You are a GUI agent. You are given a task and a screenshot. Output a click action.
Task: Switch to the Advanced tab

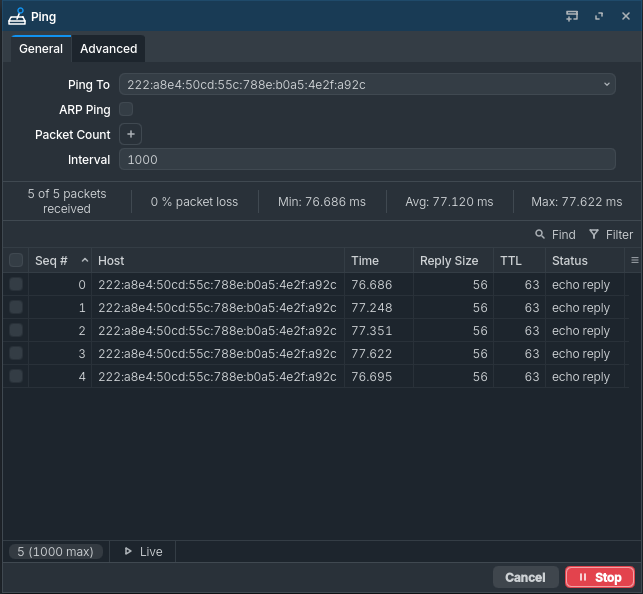click(108, 48)
